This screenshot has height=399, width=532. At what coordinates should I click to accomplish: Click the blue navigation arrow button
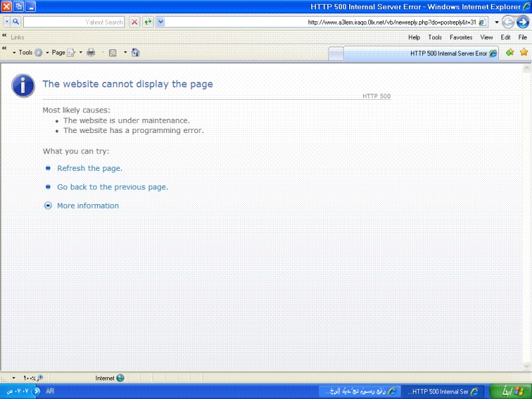(522, 22)
